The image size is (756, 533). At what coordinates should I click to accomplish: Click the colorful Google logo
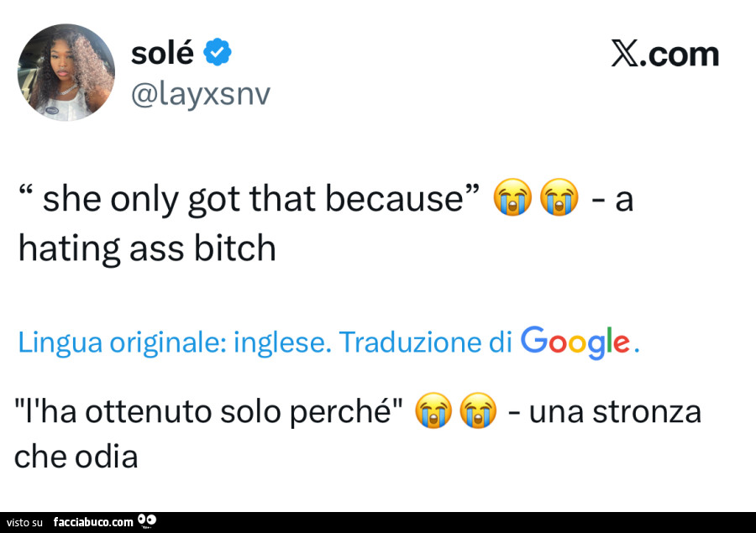575,342
